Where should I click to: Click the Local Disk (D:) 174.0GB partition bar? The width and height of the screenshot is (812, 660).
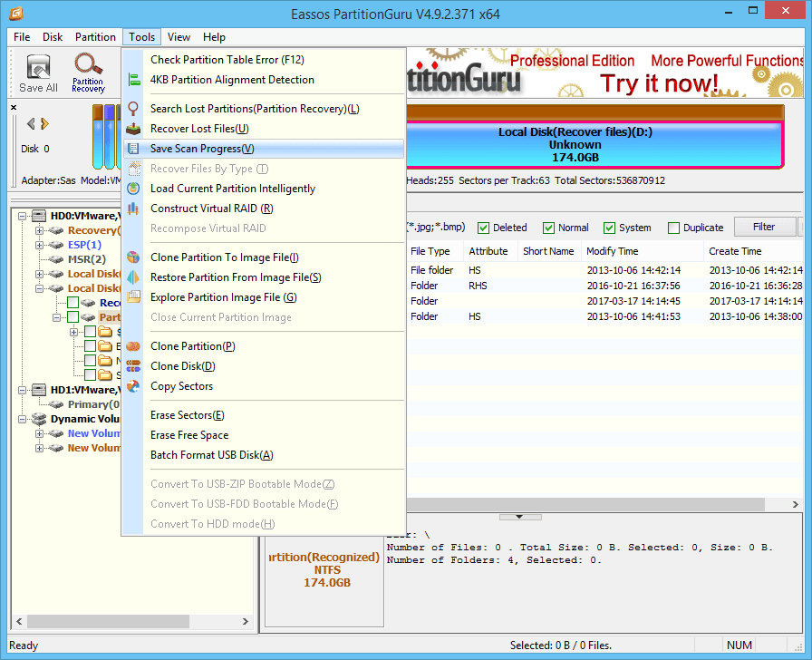[594, 144]
